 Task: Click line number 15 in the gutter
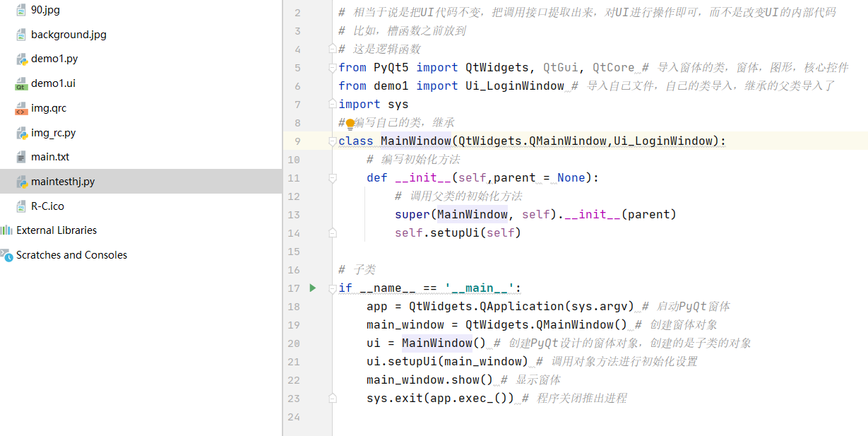pyautogui.click(x=294, y=252)
